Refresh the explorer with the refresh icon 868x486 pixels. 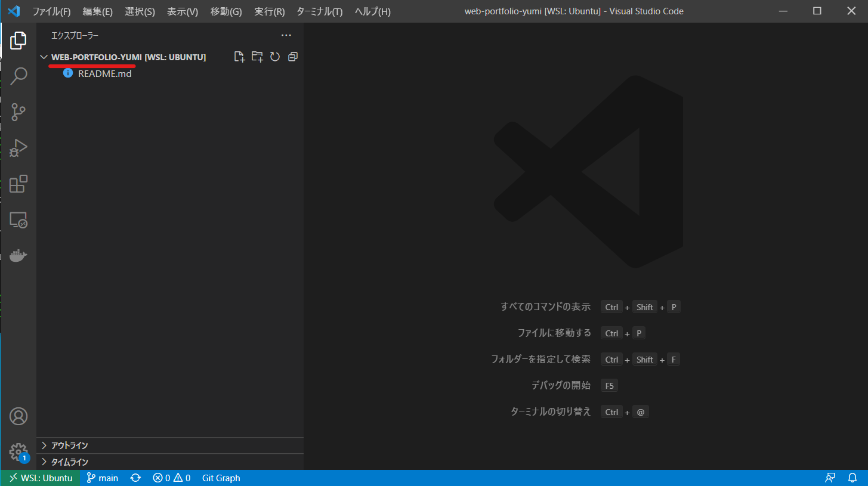275,57
